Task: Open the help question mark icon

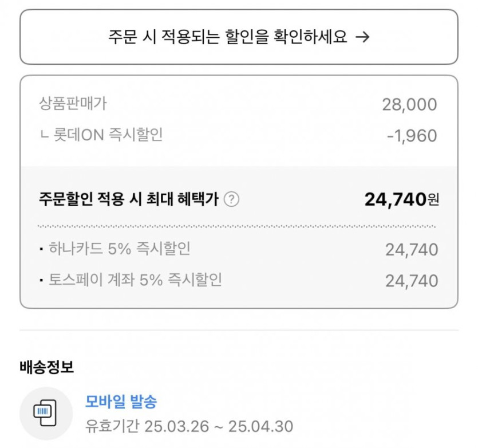Action: tap(231, 200)
